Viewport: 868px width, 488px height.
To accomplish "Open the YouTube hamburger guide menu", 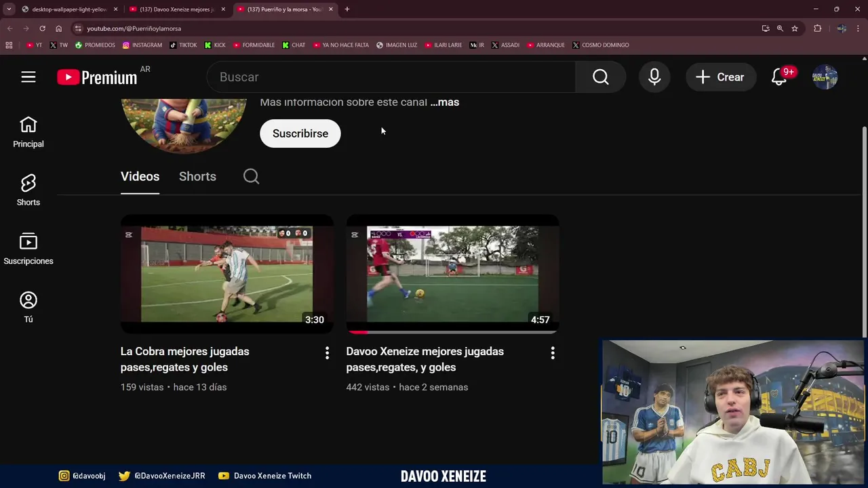I will [x=28, y=77].
